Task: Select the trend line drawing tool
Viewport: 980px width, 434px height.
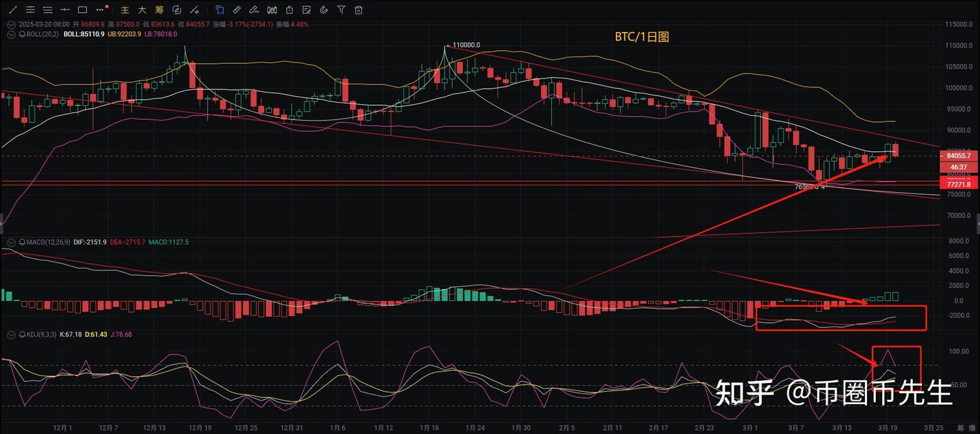Action: click(12, 10)
